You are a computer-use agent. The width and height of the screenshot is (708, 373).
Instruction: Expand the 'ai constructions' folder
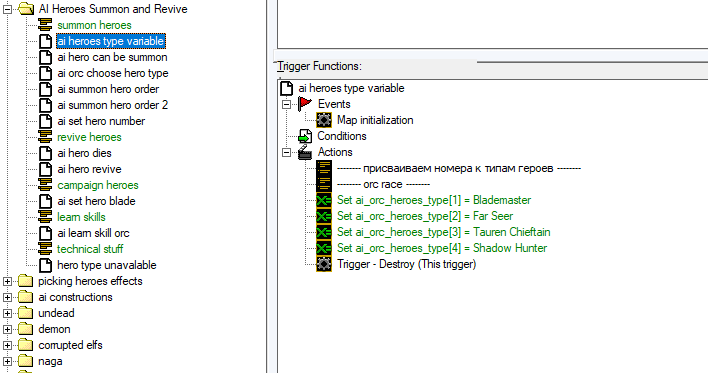(7, 297)
